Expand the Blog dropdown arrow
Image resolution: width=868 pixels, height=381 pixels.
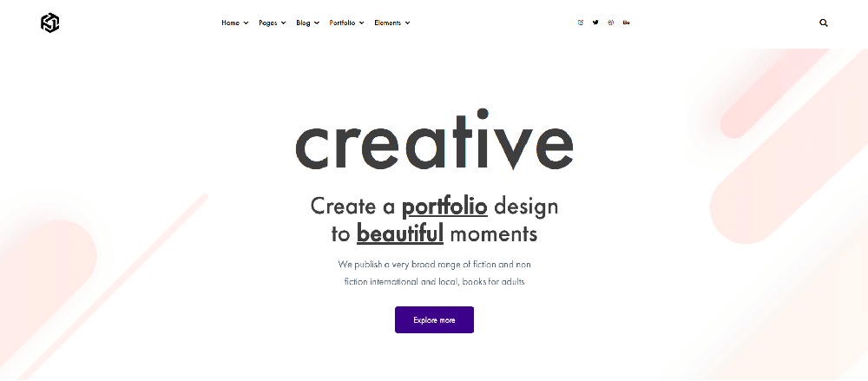click(317, 23)
